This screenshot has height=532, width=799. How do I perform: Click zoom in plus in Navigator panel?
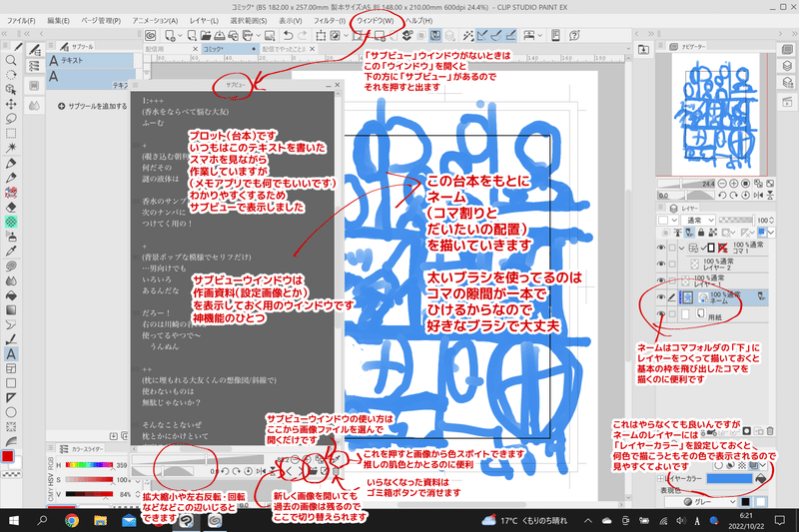(x=734, y=184)
